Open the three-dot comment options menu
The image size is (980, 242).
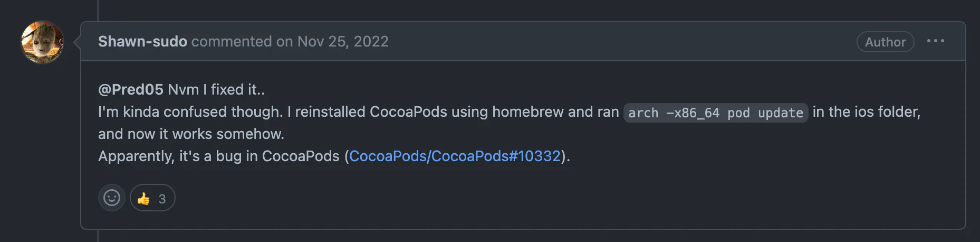coord(936,41)
